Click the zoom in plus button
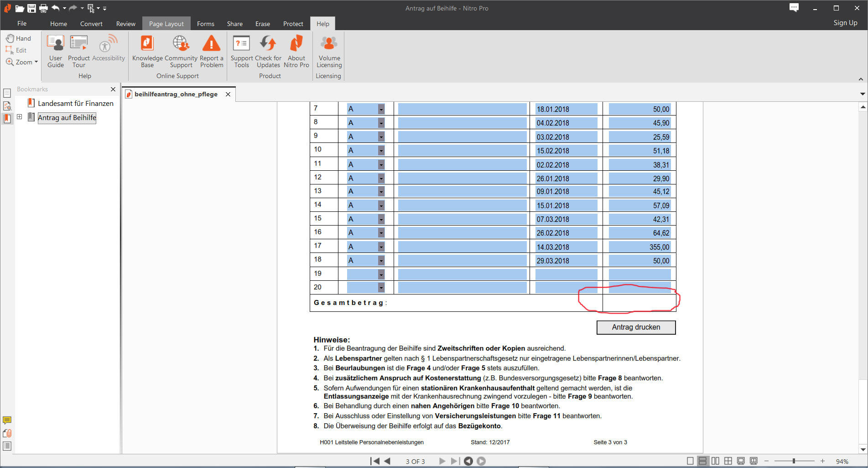This screenshot has height=468, width=868. pyautogui.click(x=822, y=461)
